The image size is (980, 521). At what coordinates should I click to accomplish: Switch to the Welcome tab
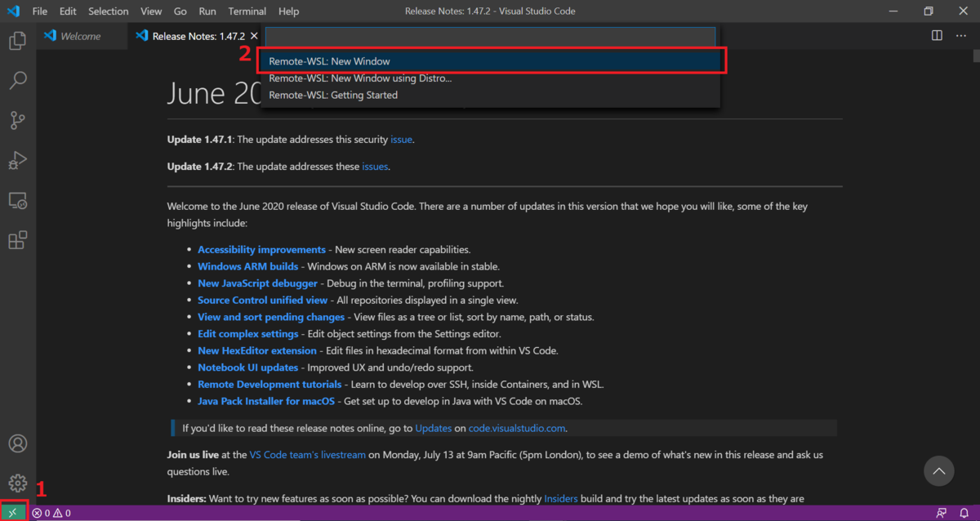[81, 36]
